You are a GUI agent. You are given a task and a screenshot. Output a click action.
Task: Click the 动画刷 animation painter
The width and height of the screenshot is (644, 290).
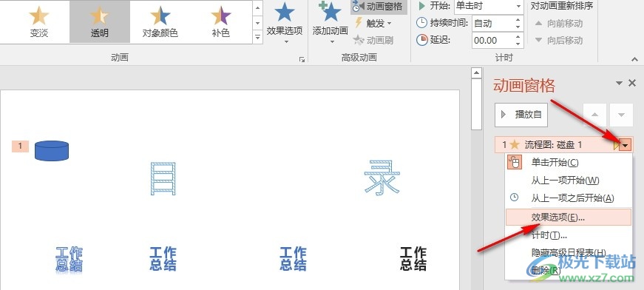click(373, 40)
